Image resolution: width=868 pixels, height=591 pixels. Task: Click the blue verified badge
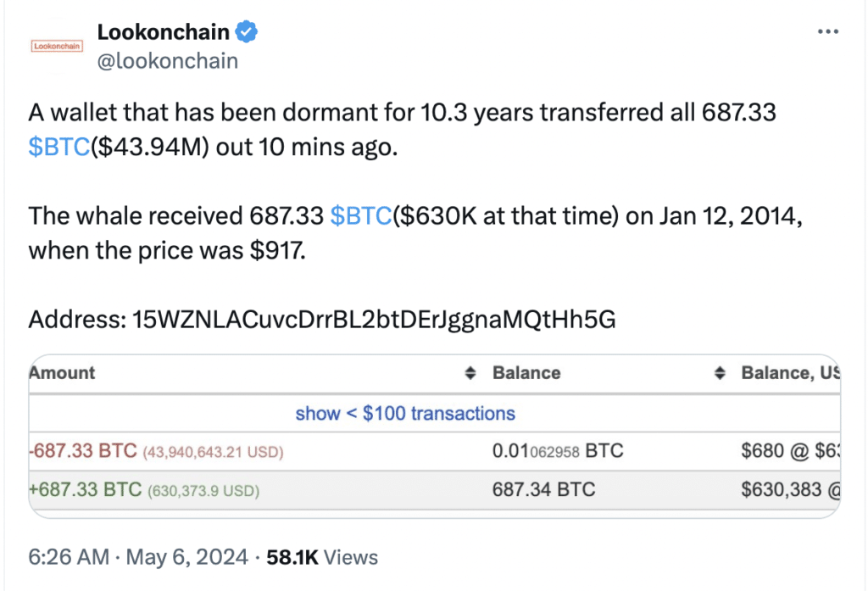pyautogui.click(x=247, y=33)
